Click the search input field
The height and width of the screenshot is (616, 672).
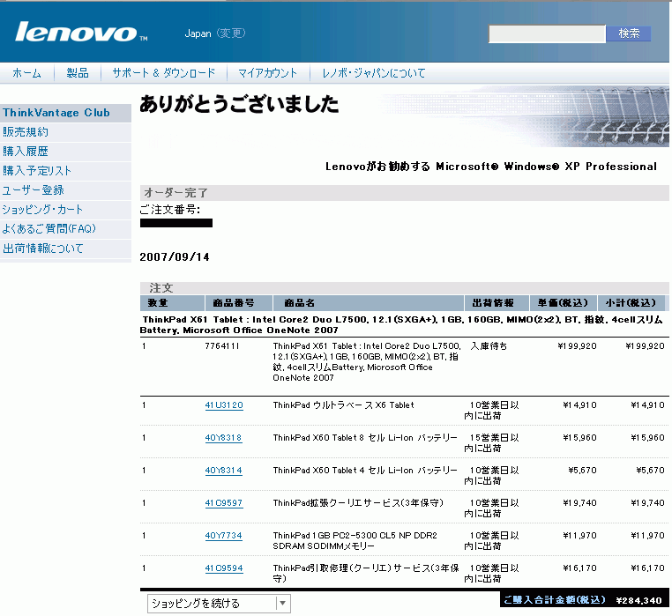[548, 33]
